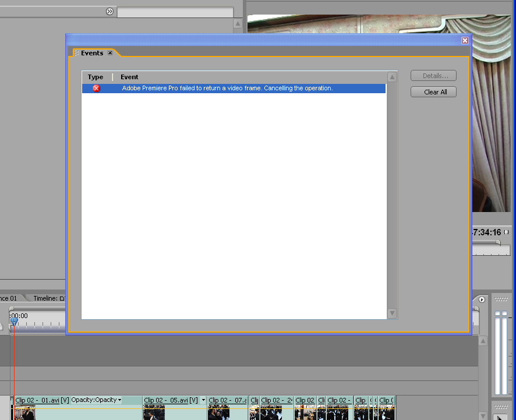Click the audio meter level bars
The height and width of the screenshot is (420, 516).
[x=501, y=352]
